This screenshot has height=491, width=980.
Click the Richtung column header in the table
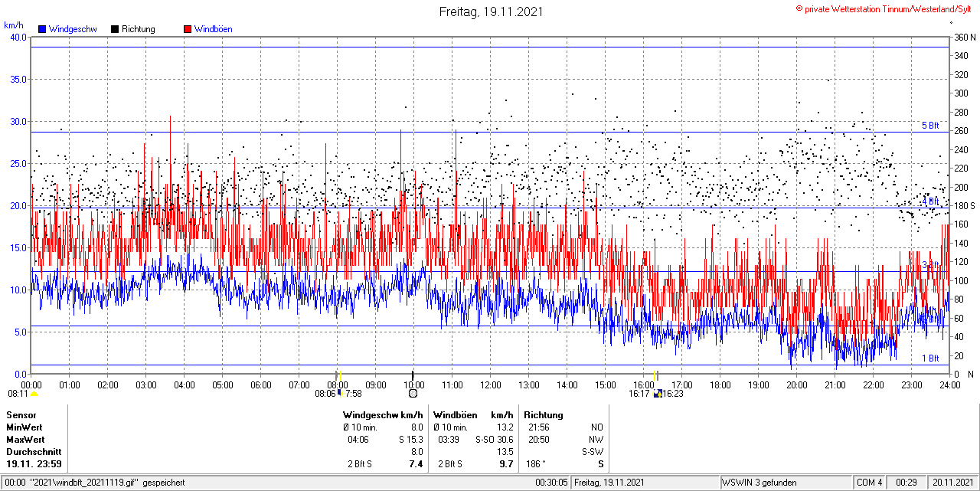[x=544, y=414]
